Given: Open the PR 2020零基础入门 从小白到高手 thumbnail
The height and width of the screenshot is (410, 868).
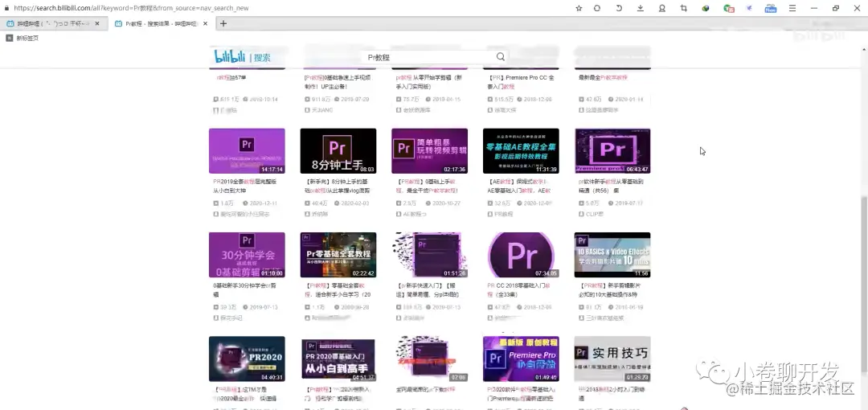Looking at the screenshot, I should [338, 359].
